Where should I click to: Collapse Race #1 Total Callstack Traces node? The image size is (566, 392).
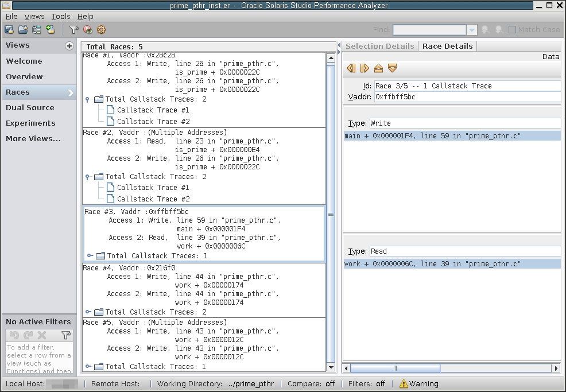88,99
